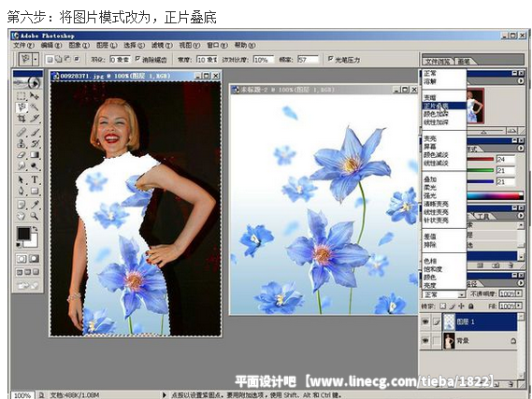The width and height of the screenshot is (532, 399).
Task: Toggle lock image pixels brush icon
Action: (452, 306)
